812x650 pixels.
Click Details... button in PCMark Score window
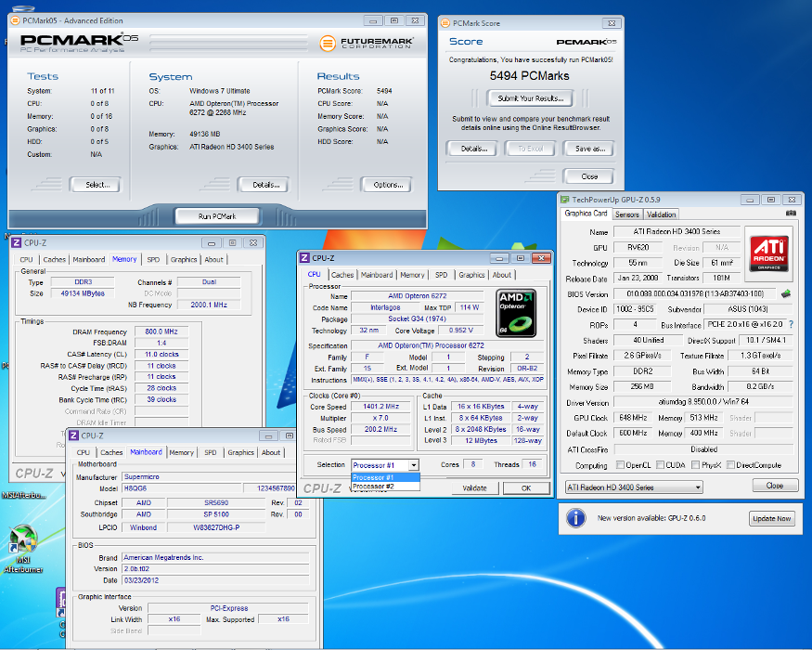click(x=474, y=149)
